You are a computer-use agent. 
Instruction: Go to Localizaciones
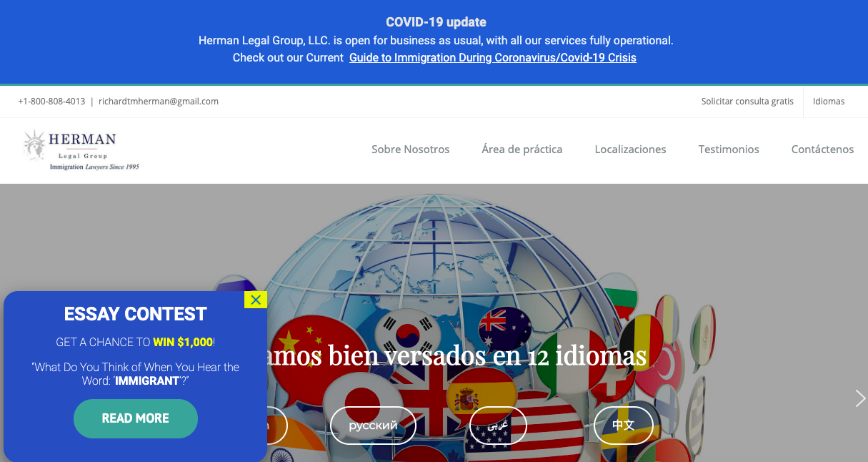(x=630, y=149)
